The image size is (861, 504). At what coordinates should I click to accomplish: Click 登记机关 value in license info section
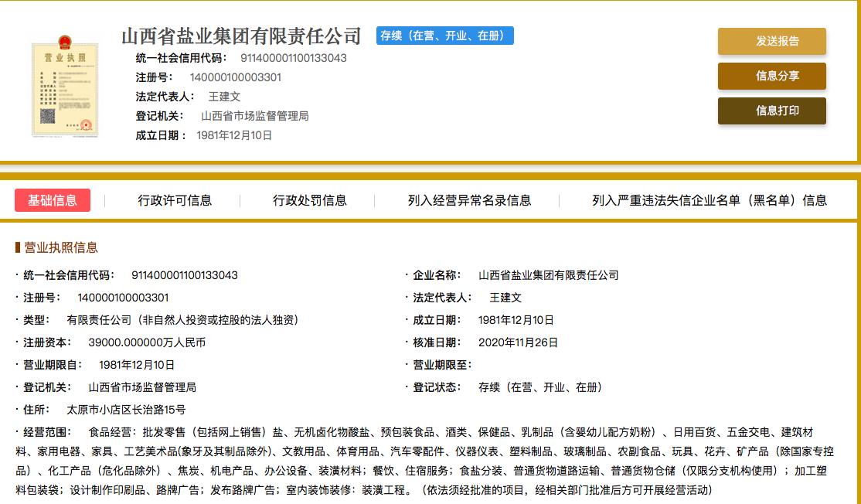click(142, 387)
